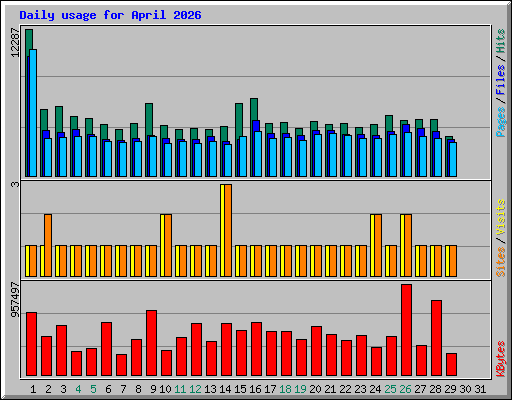This screenshot has width=512, height=400.
Task: Click green weekend day label 11
Action: tap(180, 389)
